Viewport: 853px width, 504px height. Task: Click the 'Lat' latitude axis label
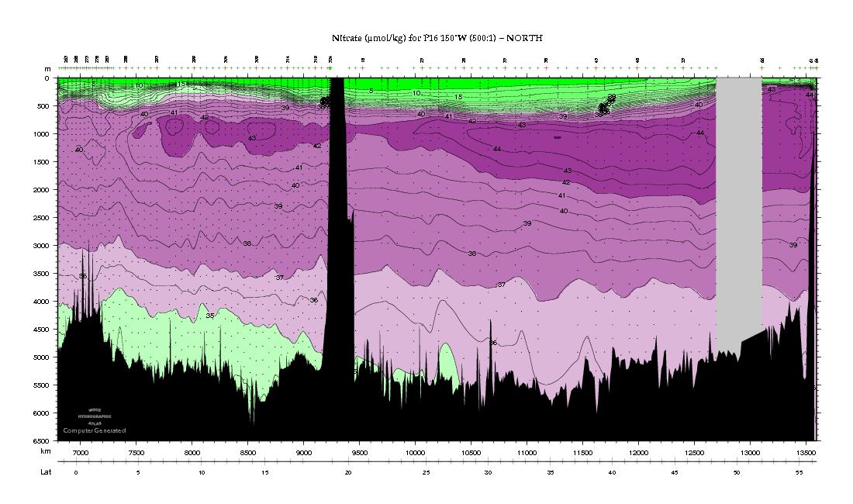point(47,472)
